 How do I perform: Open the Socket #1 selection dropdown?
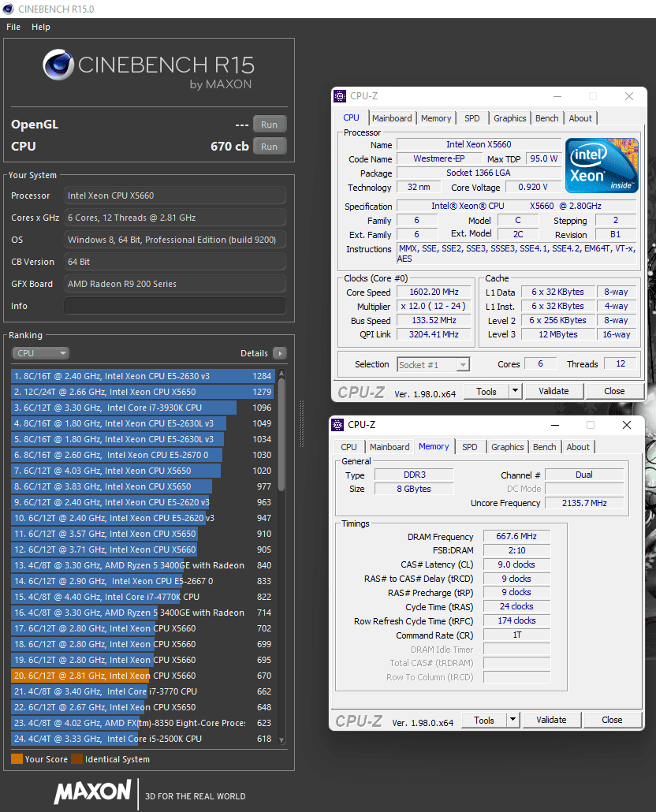434,364
